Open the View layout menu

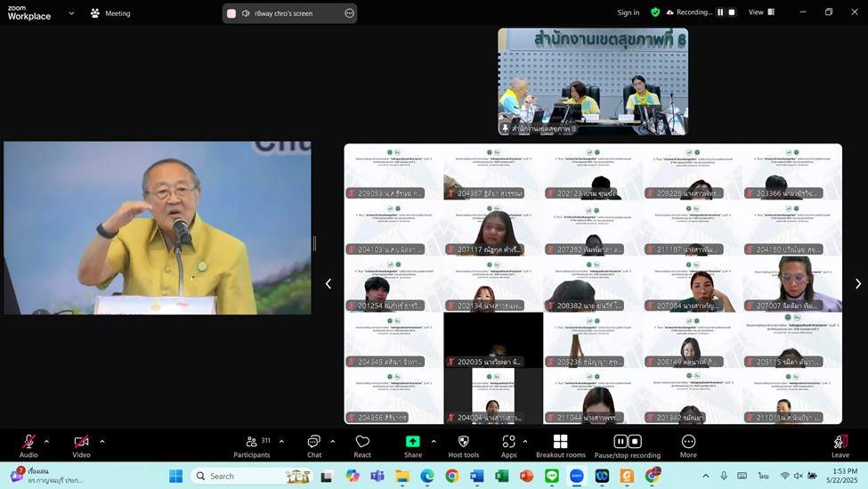761,12
